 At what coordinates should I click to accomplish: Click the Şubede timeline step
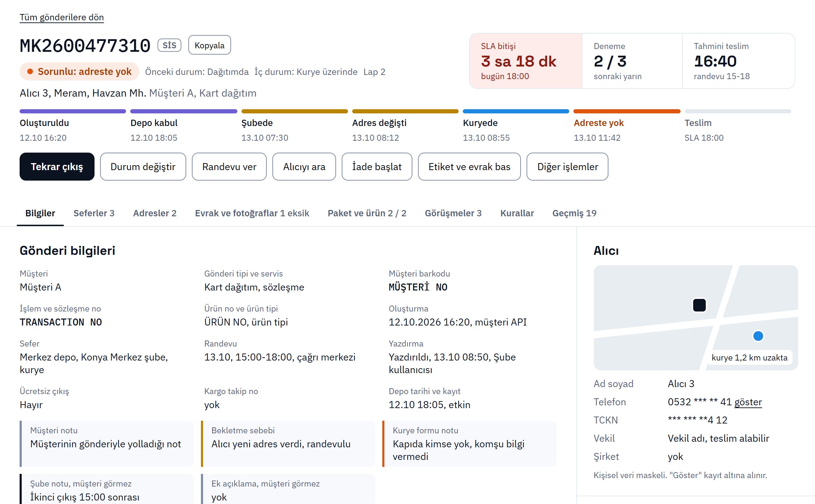pyautogui.click(x=294, y=126)
